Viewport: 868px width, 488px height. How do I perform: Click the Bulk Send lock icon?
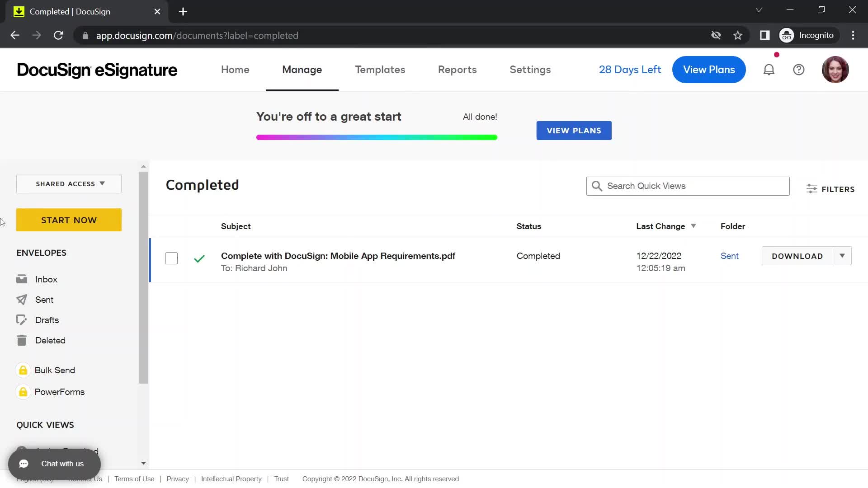click(23, 370)
